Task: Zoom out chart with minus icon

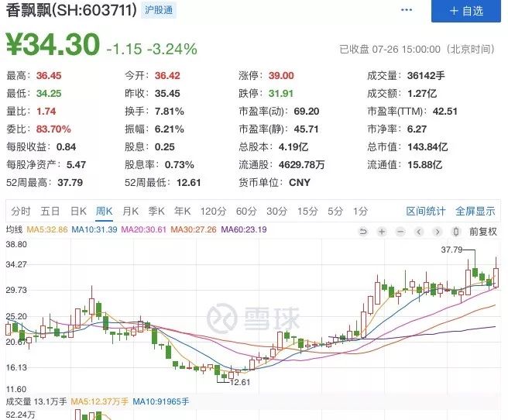Action: click(x=401, y=232)
